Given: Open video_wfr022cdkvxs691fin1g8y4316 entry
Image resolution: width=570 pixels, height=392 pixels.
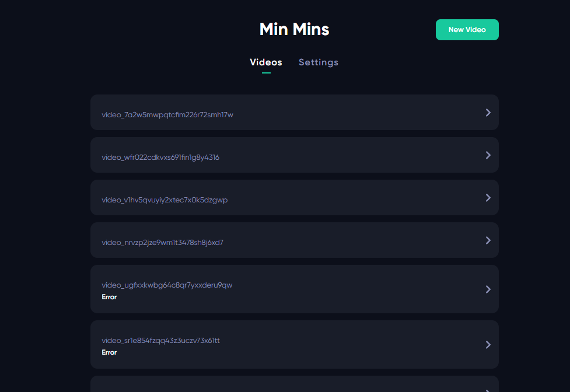Looking at the screenshot, I should [x=295, y=155].
